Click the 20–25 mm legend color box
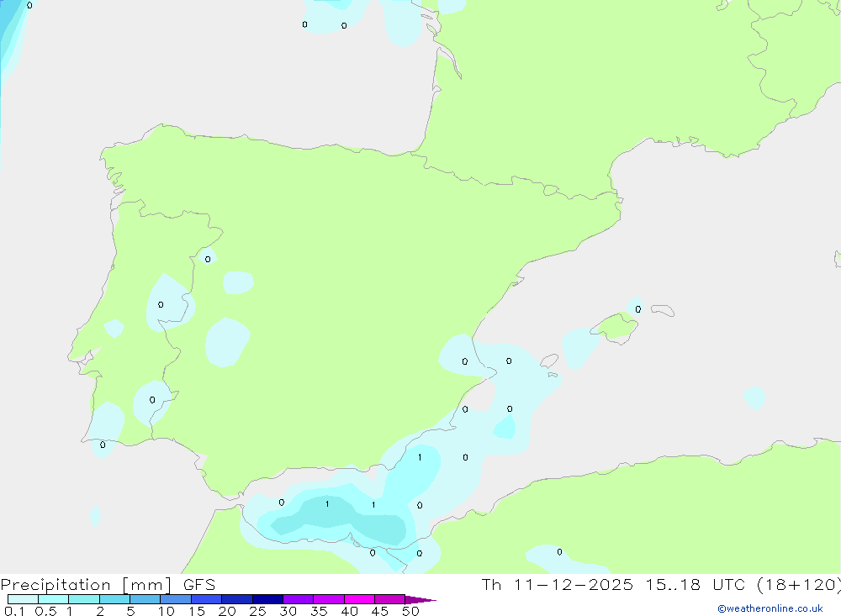The height and width of the screenshot is (616, 841). tap(237, 599)
